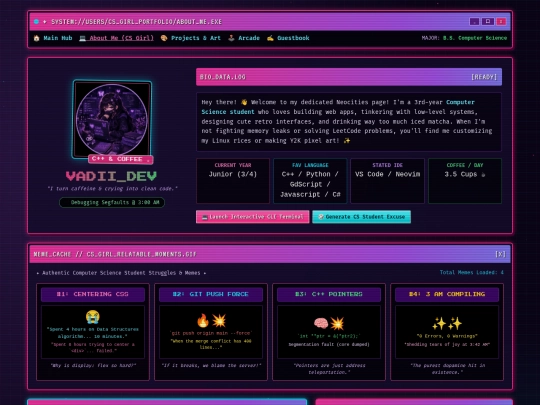Image resolution: width=540 pixels, height=405 pixels.
Task: Click the avatar profile picture
Action: [x=112, y=119]
